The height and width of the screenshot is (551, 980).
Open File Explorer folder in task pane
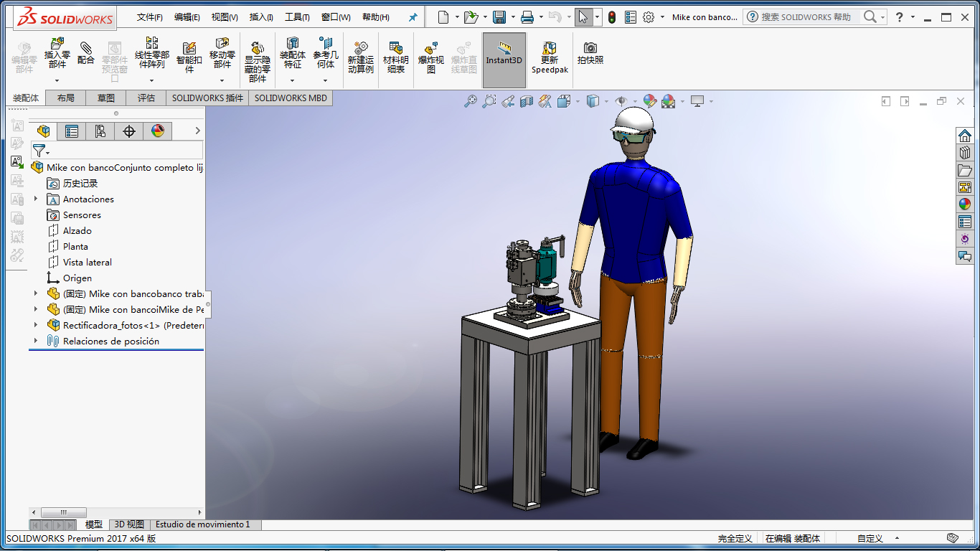tap(965, 170)
